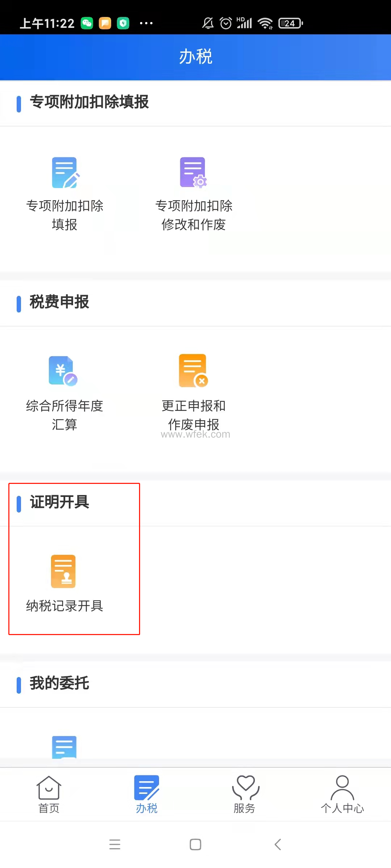Tap the 我的委托 section heading
The height and width of the screenshot is (868, 391).
(59, 683)
